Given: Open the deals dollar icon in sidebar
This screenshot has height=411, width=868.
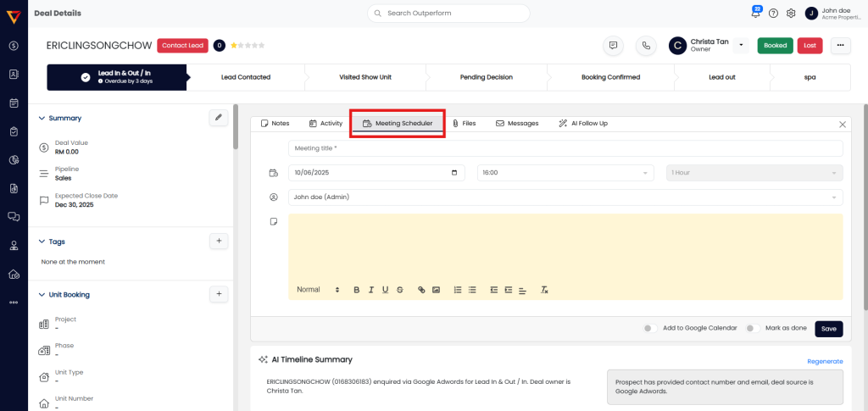Looking at the screenshot, I should point(14,46).
